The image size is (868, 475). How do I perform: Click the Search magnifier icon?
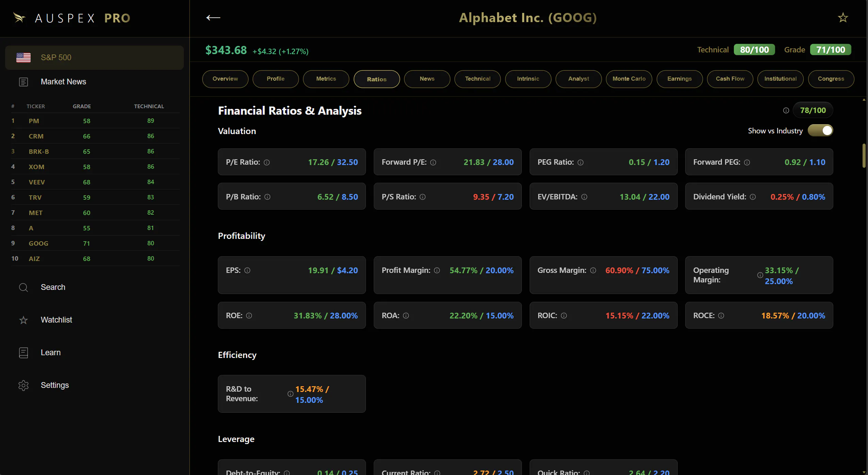click(x=23, y=288)
